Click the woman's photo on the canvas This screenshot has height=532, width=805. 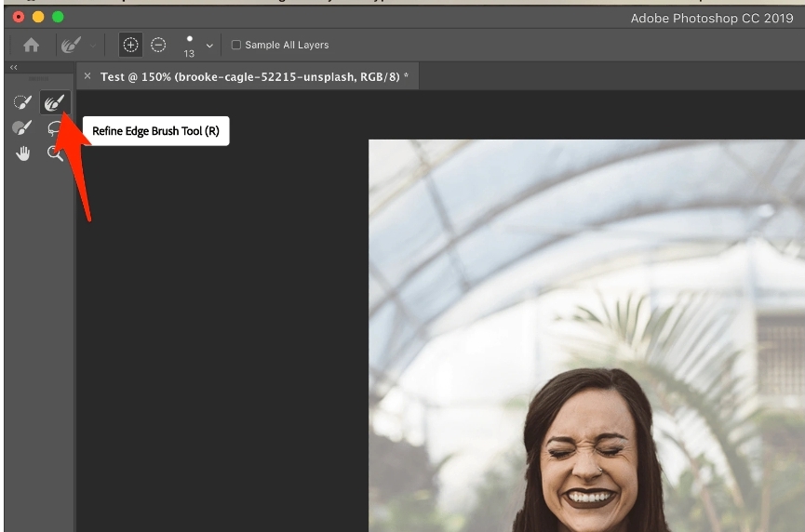(586, 336)
